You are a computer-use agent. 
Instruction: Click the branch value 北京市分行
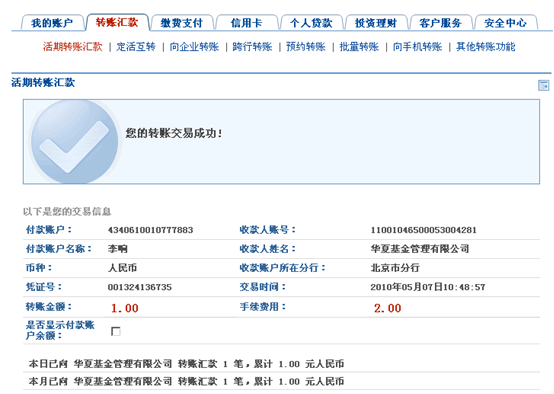395,268
